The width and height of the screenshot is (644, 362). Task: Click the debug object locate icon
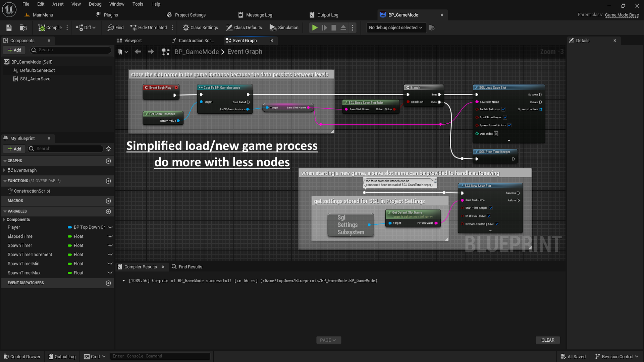[432, 28]
